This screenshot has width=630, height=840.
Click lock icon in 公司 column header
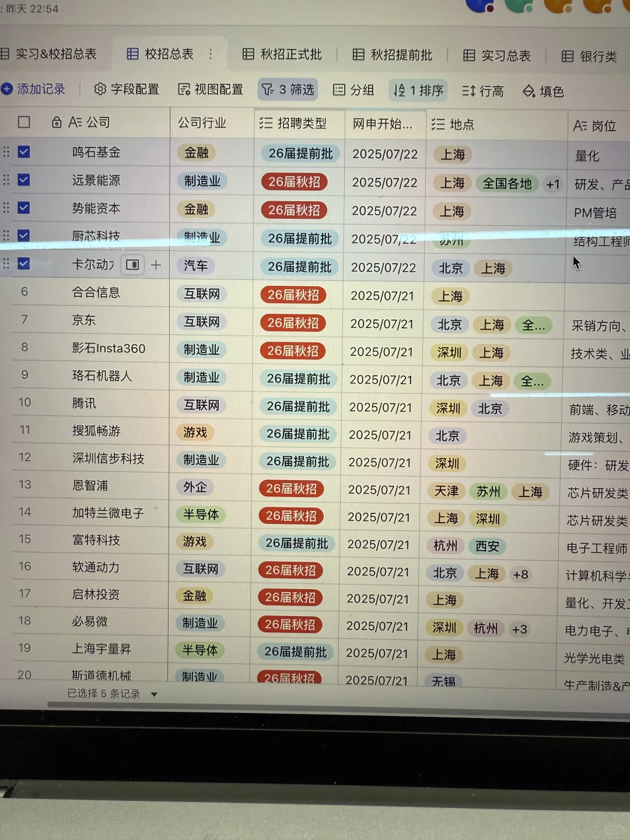tap(57, 122)
